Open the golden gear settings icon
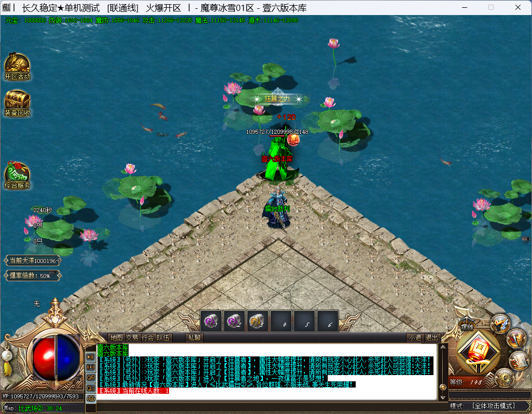The image size is (532, 414). coord(505,378)
